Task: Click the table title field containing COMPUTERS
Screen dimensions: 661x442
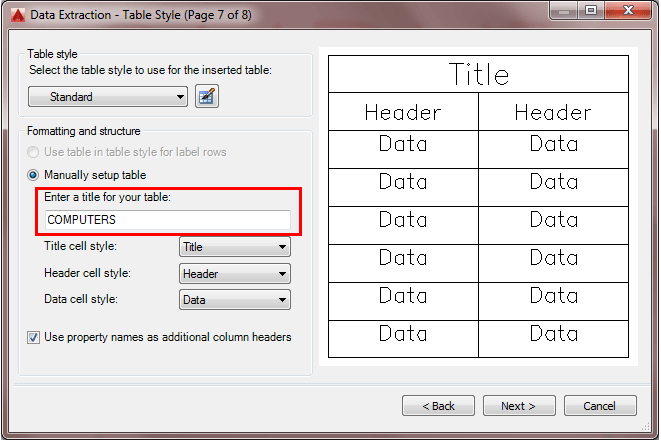Action: point(168,220)
